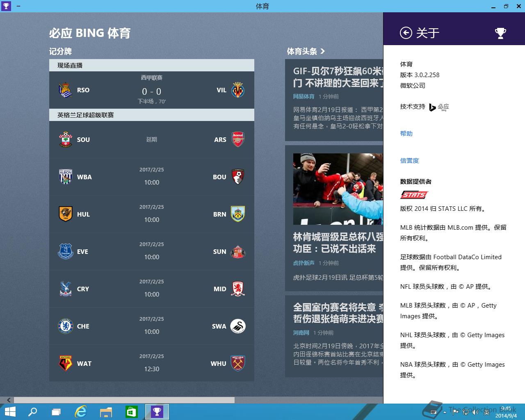Click the Crystal Palace CRY crest

(x=66, y=289)
